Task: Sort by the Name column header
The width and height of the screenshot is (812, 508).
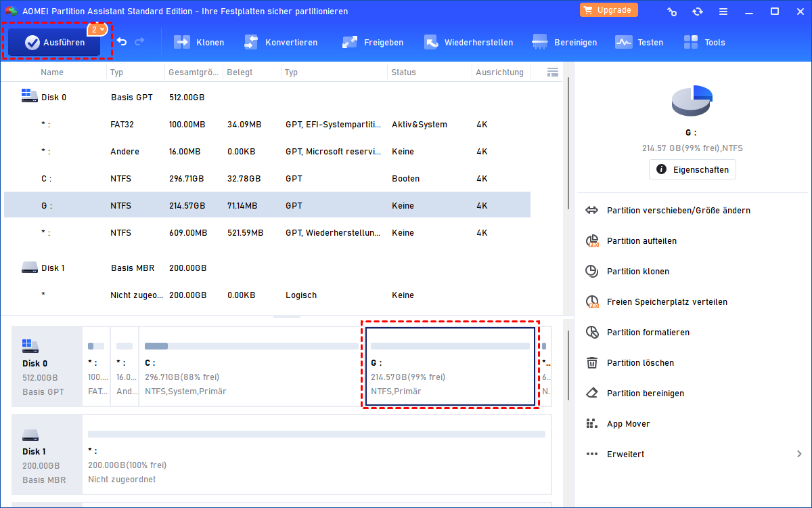Action: [x=52, y=72]
